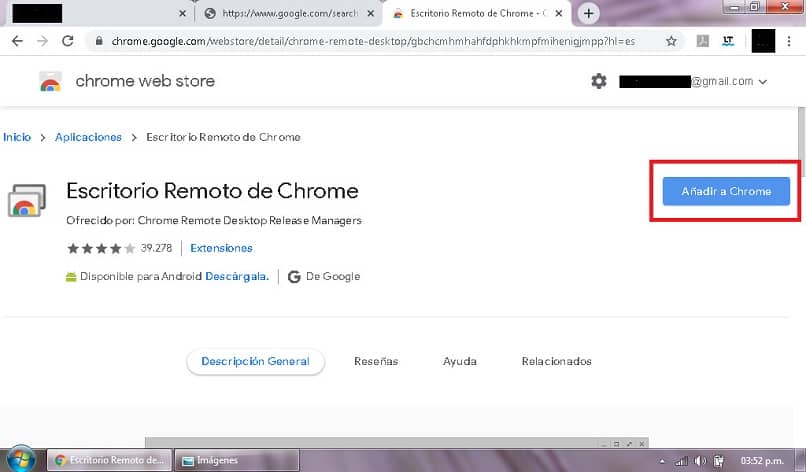This screenshot has height=472, width=806.
Task: Click the Chrome Web Store logo icon
Action: pos(50,81)
